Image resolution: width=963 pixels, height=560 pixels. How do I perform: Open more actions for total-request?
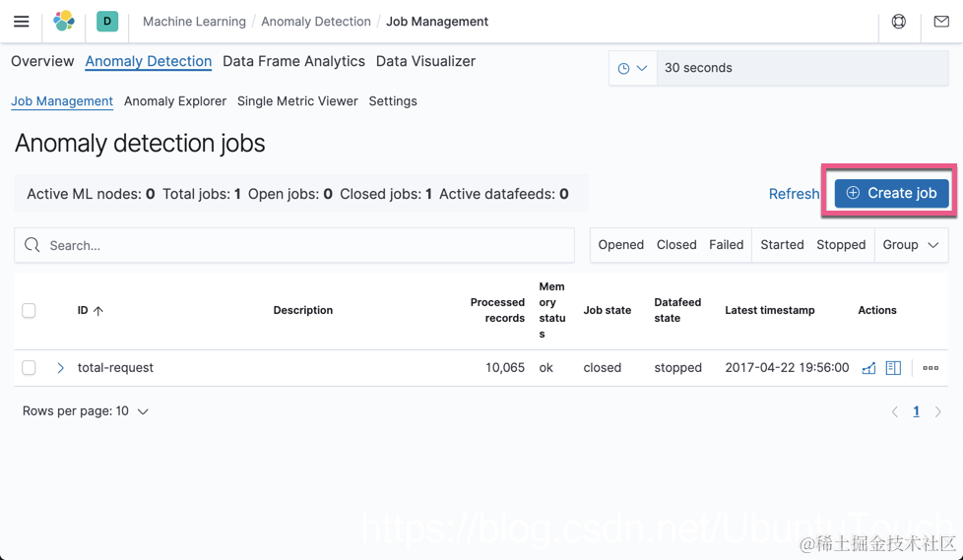point(931,368)
